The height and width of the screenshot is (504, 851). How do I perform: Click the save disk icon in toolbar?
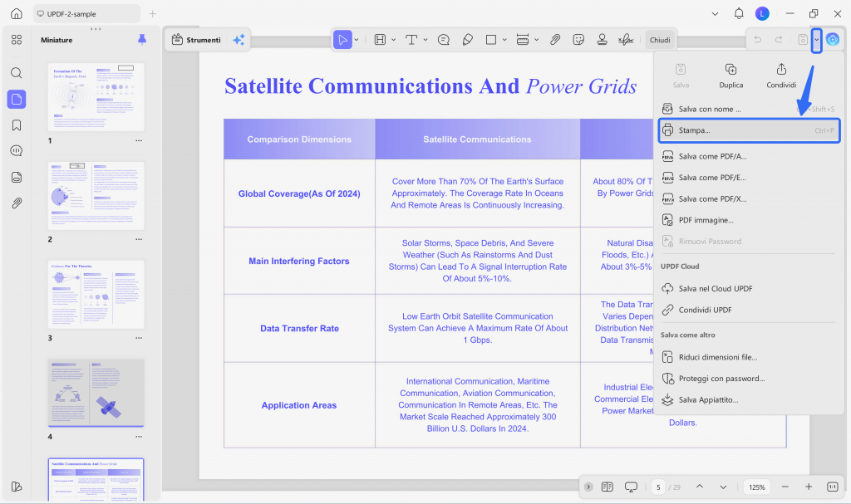tap(803, 40)
